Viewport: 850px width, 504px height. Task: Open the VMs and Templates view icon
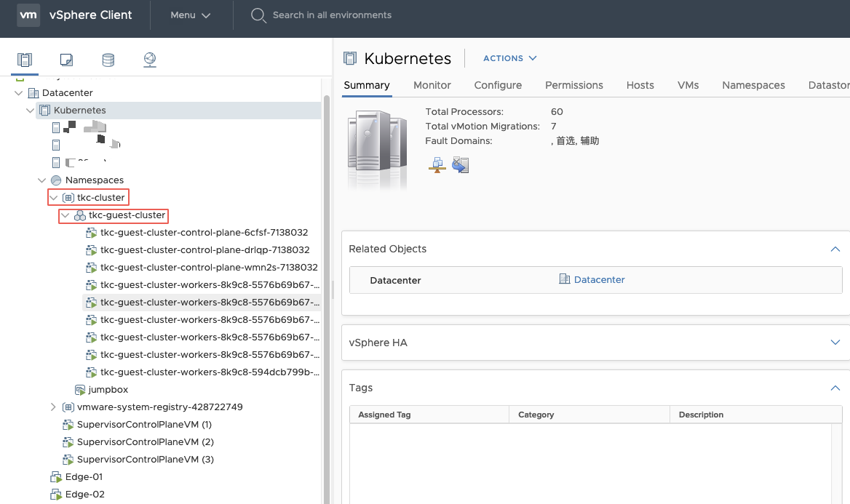point(66,59)
